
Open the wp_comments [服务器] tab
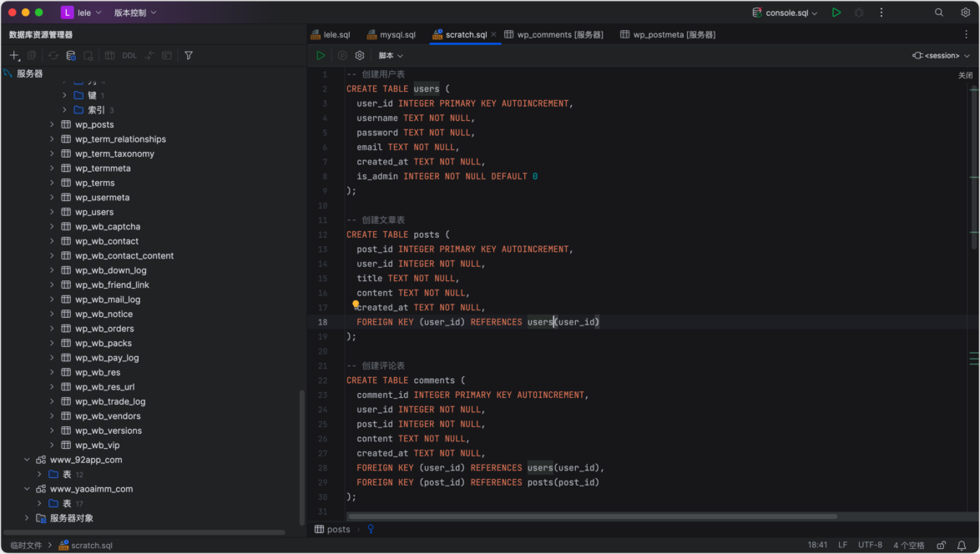pyautogui.click(x=553, y=35)
